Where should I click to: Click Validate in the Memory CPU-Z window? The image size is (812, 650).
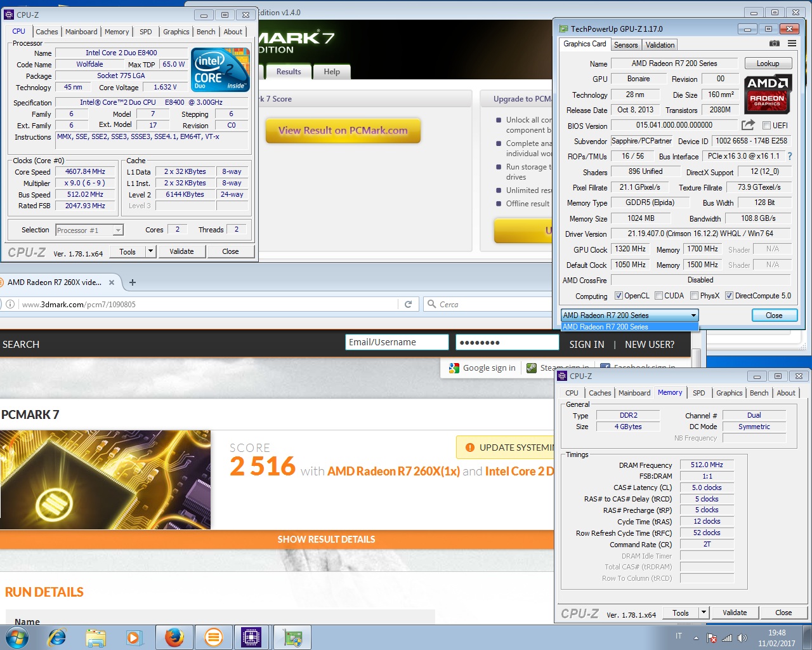click(735, 613)
